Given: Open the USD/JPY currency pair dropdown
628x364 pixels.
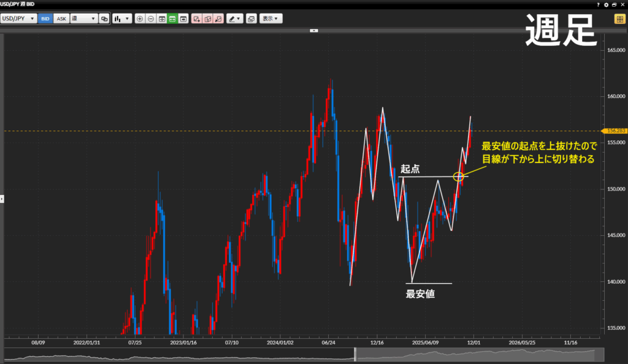Looking at the screenshot, I should click(18, 19).
